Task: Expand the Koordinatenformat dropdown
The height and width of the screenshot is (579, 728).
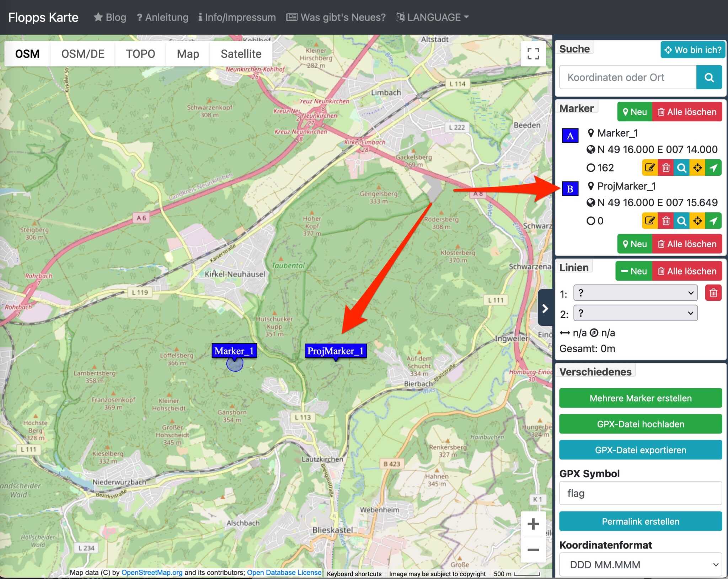Action: pos(640,564)
